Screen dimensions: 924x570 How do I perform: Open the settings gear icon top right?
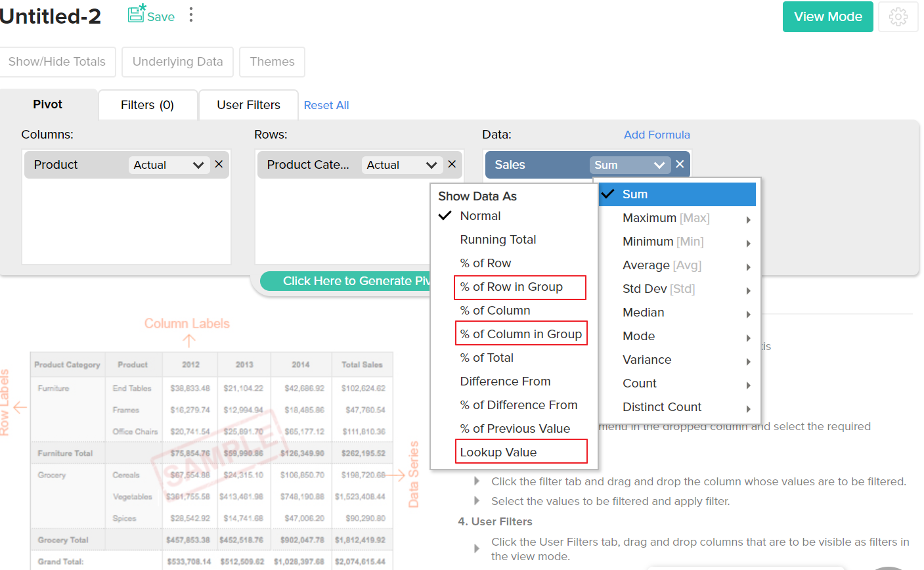(898, 16)
